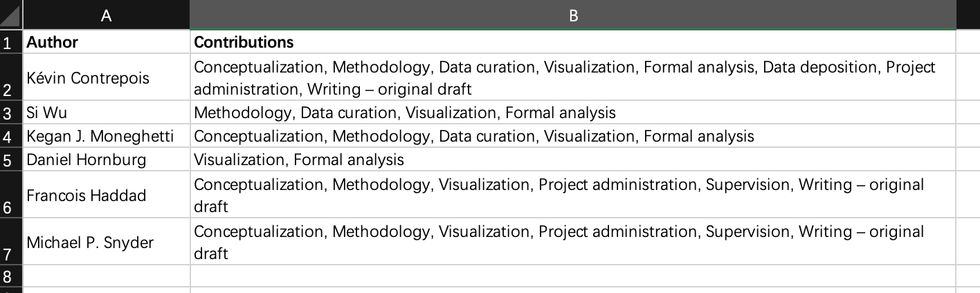Select column A header

click(x=106, y=15)
